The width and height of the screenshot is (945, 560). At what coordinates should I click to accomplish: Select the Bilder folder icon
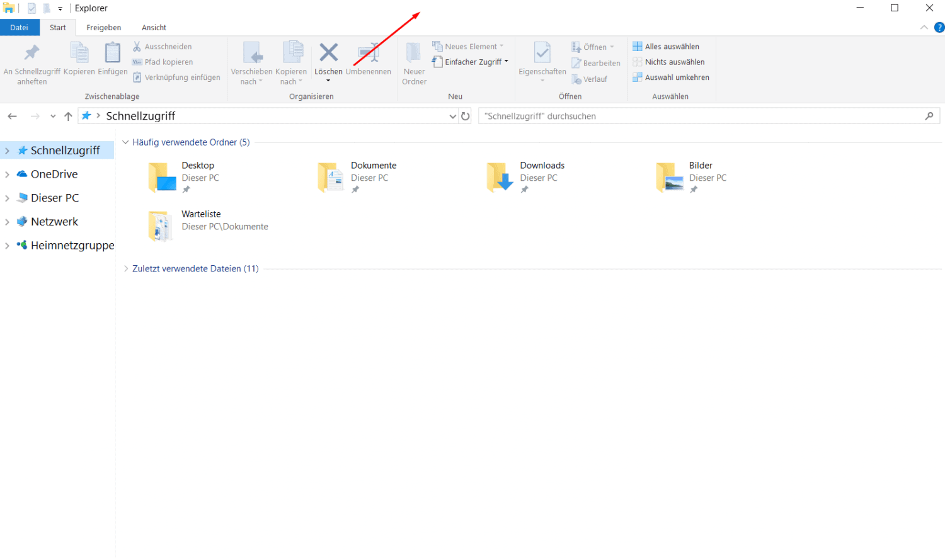pos(670,176)
